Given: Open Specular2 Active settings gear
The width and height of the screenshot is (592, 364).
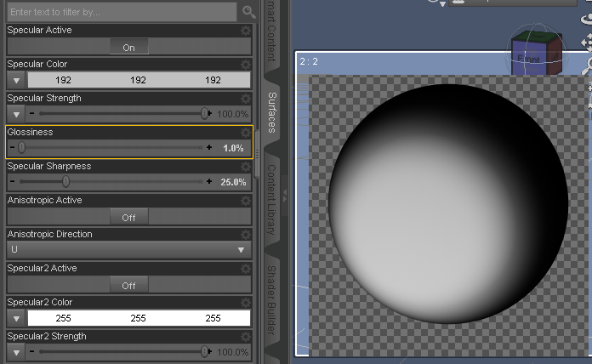Looking at the screenshot, I should point(246,269).
